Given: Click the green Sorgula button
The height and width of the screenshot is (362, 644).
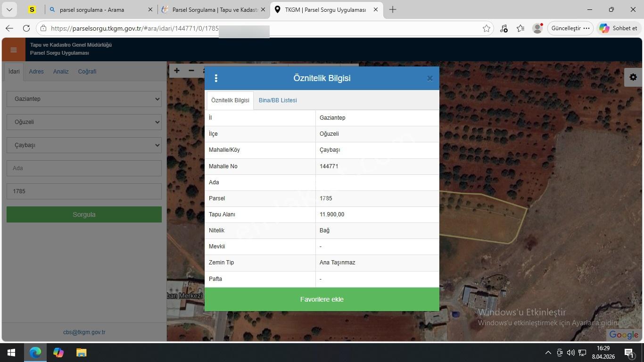Looking at the screenshot, I should click(x=84, y=214).
